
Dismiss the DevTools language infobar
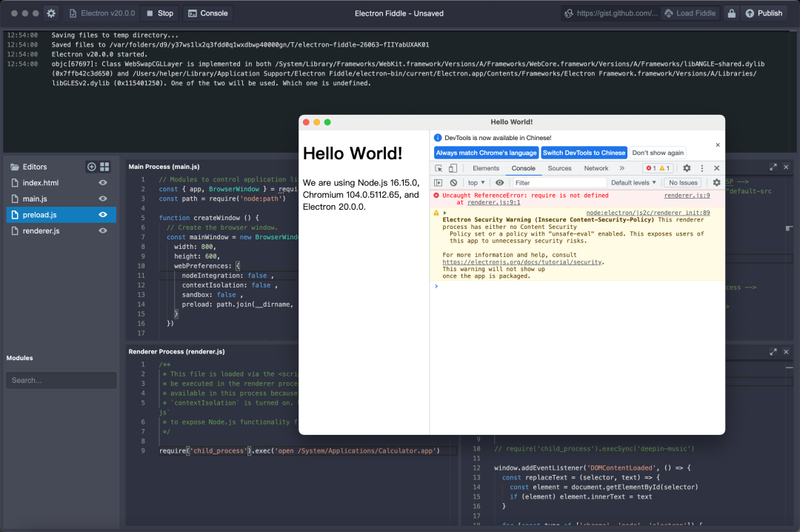[717, 145]
